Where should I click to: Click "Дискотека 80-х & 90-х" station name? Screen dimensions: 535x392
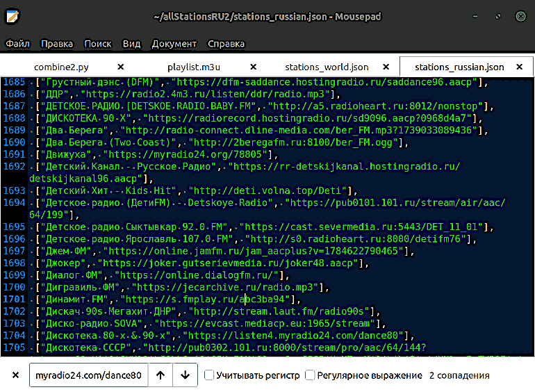tap(106, 336)
